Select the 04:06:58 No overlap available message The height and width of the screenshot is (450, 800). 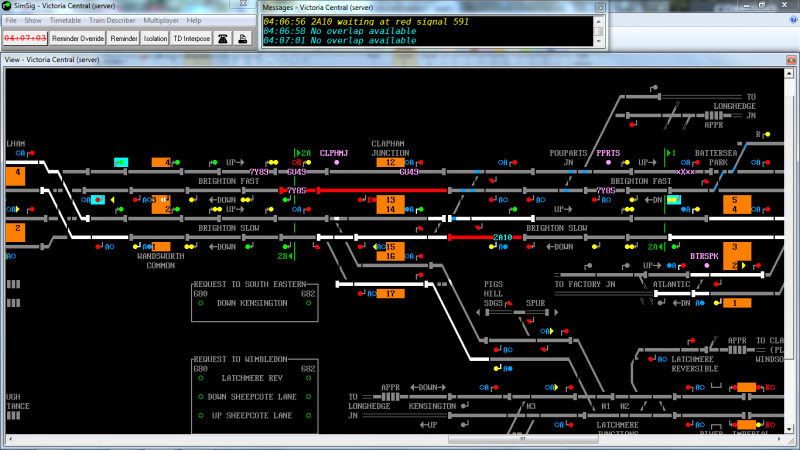340,31
